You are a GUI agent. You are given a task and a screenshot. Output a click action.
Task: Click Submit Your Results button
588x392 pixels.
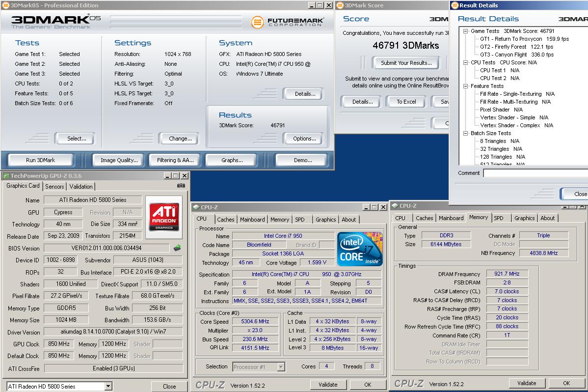[x=406, y=63]
